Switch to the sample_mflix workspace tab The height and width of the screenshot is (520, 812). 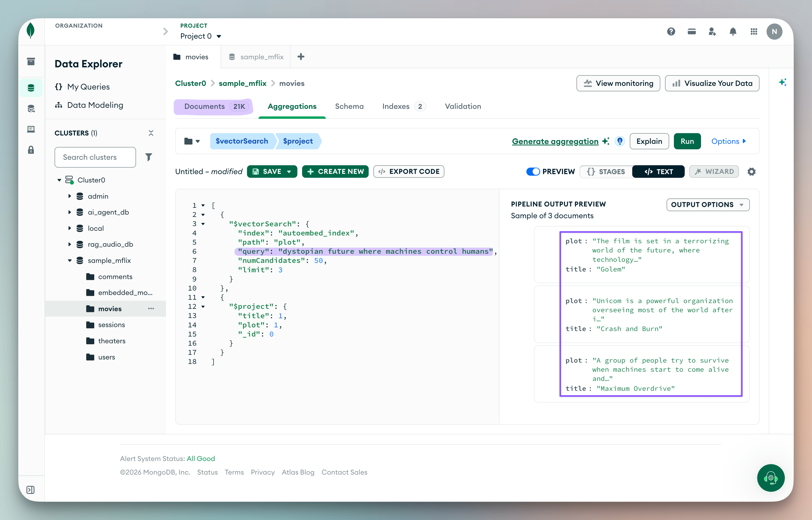click(256, 57)
